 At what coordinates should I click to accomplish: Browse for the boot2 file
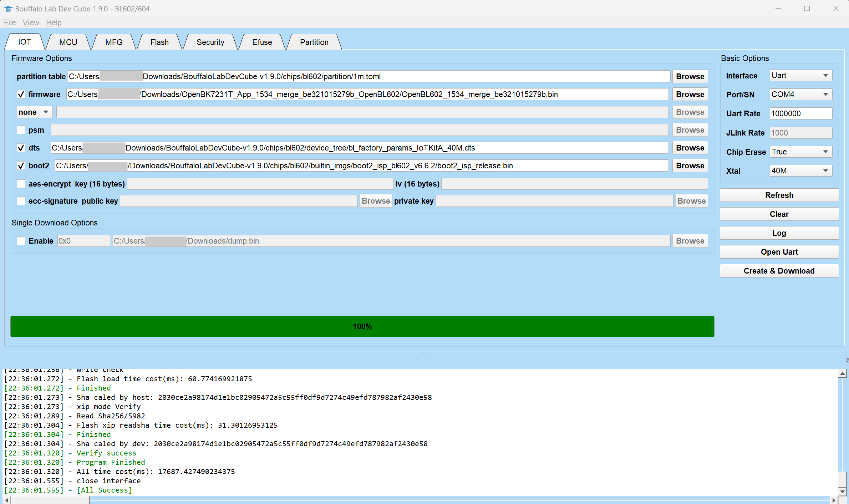pyautogui.click(x=690, y=166)
